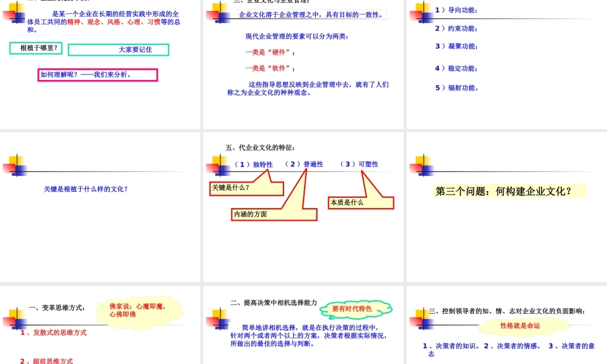Select list item 1）导向功能；
The width and height of the screenshot is (607, 364).
456,10
